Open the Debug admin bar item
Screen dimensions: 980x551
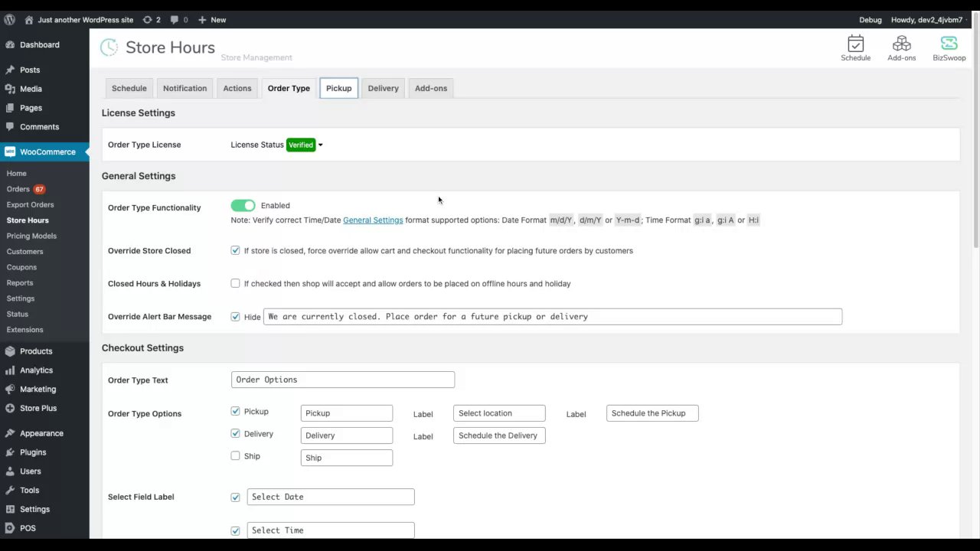871,20
